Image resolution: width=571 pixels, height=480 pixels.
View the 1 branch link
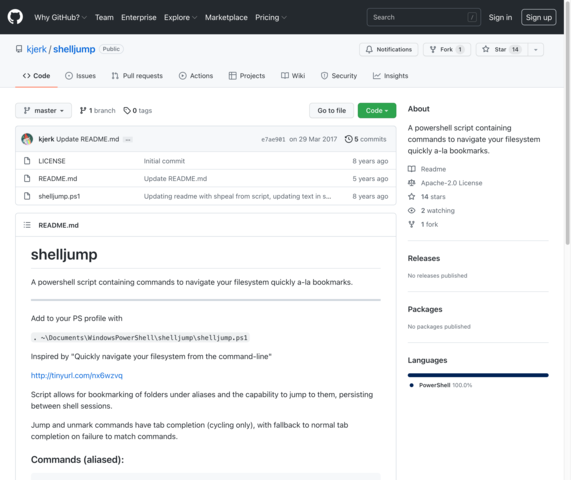(98, 110)
